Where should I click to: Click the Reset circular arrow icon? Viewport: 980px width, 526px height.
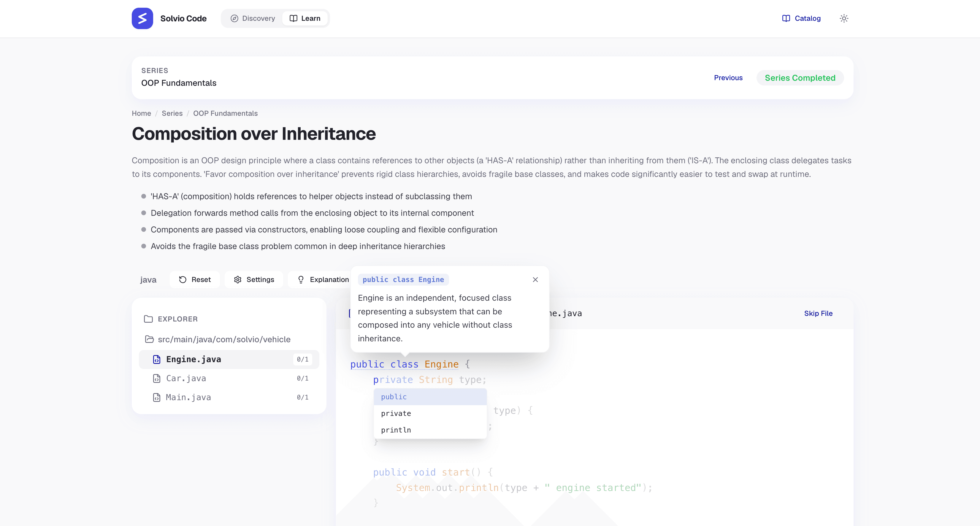tap(183, 279)
